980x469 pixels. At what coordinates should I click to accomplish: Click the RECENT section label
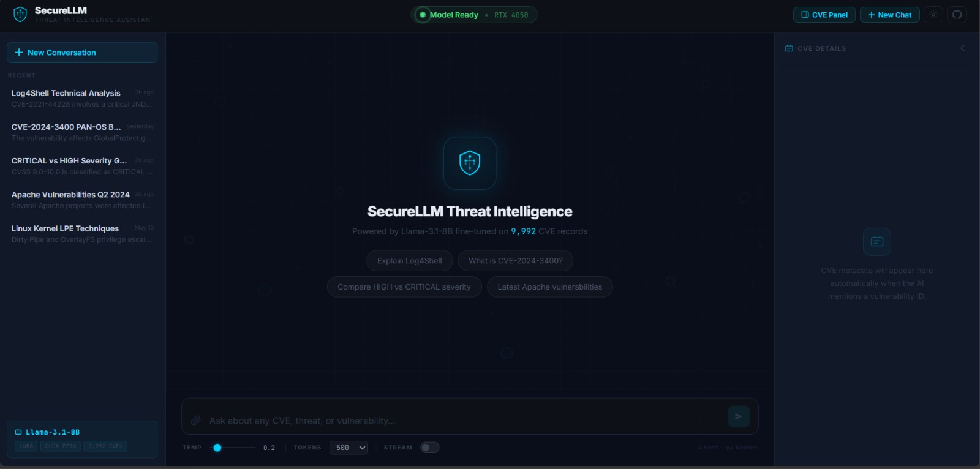click(x=21, y=75)
